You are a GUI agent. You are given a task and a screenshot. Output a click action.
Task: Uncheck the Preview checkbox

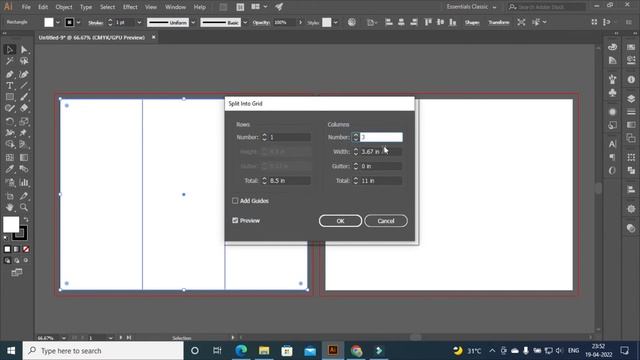click(x=235, y=220)
